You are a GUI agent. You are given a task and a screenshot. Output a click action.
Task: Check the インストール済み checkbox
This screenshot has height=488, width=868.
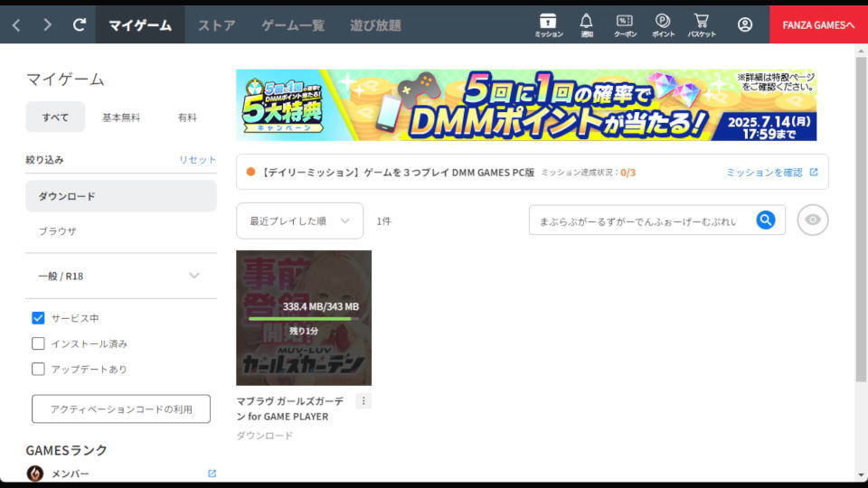[38, 343]
